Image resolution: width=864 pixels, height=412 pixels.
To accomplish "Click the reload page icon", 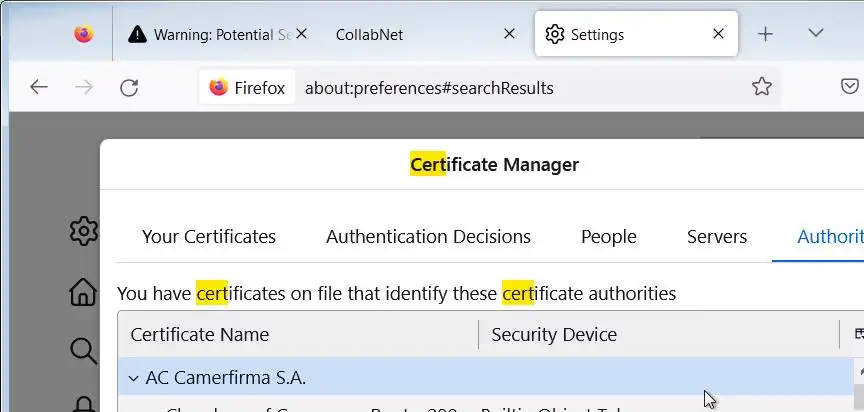I will click(x=129, y=87).
